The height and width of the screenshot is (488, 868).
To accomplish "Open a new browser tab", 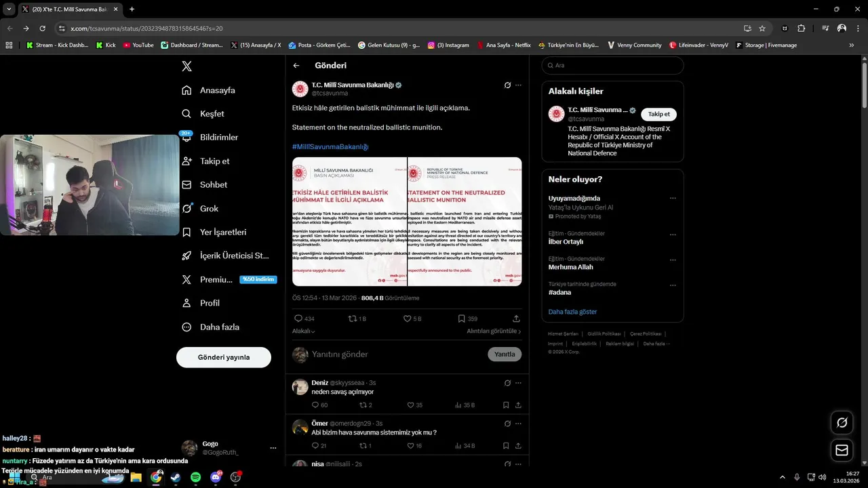I will click(x=132, y=9).
